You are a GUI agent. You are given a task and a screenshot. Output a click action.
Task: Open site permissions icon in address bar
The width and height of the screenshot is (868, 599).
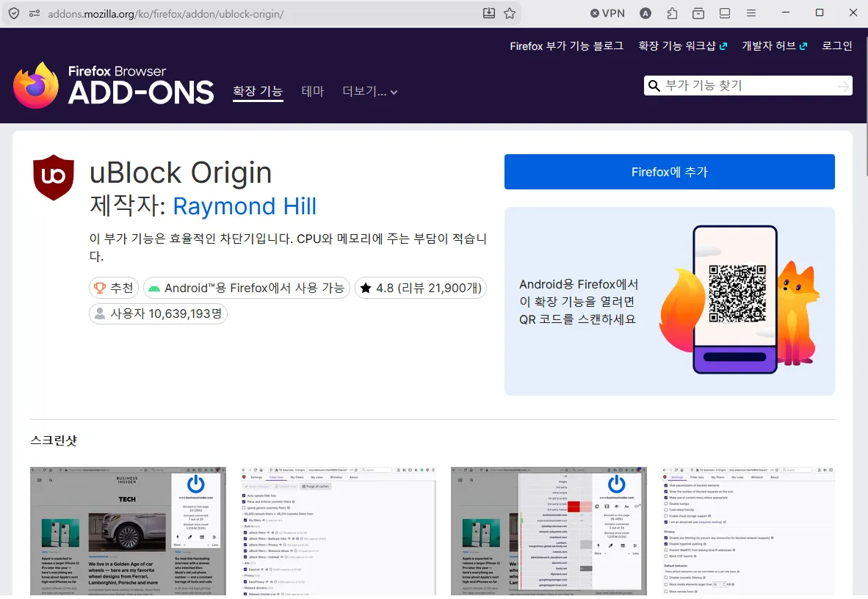click(x=35, y=13)
